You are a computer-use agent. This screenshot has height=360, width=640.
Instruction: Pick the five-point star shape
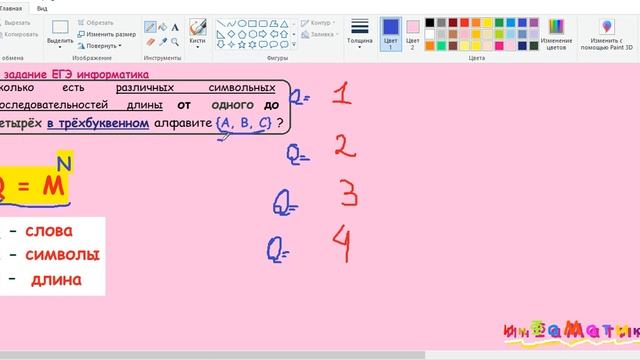click(242, 44)
